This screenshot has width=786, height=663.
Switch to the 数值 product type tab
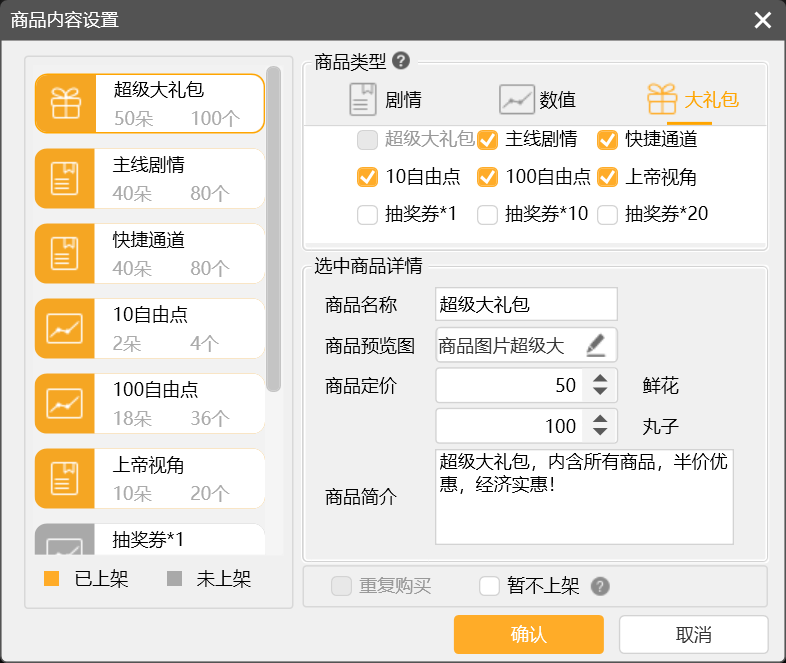tap(538, 100)
